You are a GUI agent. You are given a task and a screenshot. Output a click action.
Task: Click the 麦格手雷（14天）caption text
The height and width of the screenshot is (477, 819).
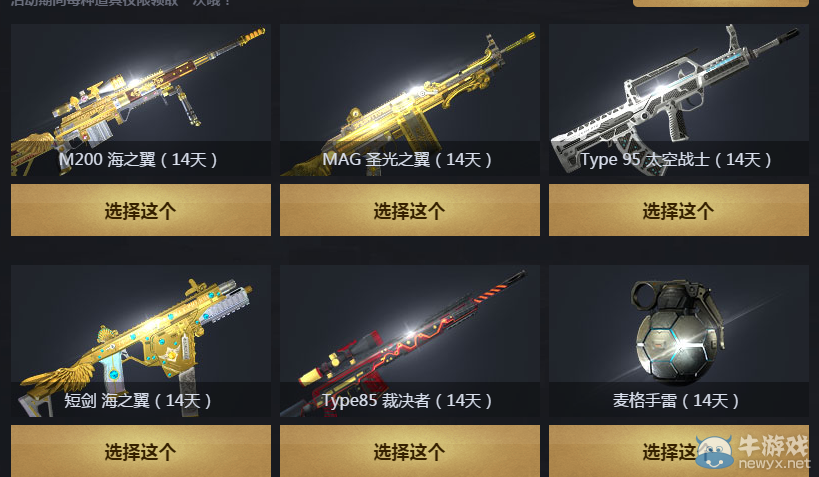[x=676, y=400]
